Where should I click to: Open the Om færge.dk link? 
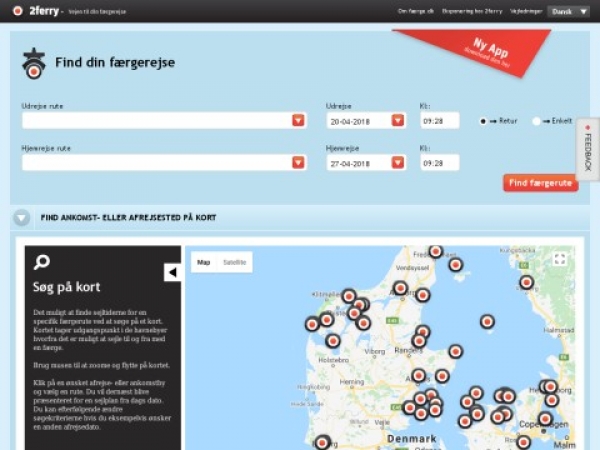coord(416,11)
